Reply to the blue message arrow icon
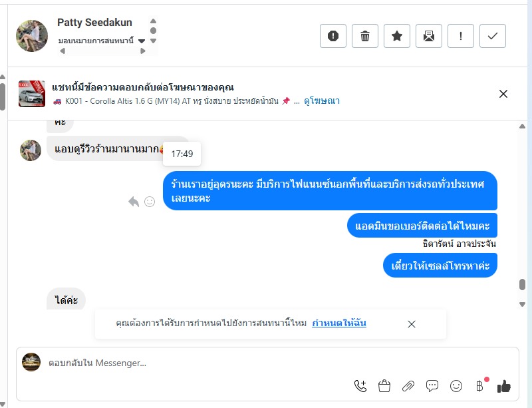The width and height of the screenshot is (532, 408). pyautogui.click(x=134, y=202)
